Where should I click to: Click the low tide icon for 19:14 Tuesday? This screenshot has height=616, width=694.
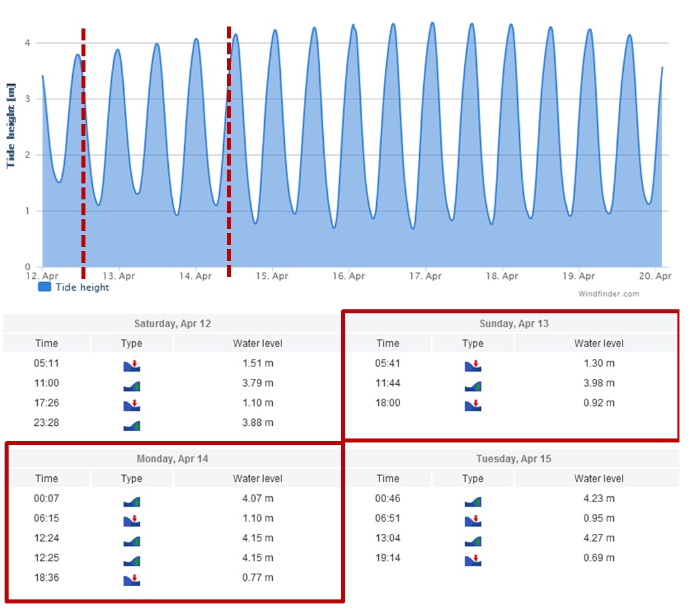pos(473,560)
